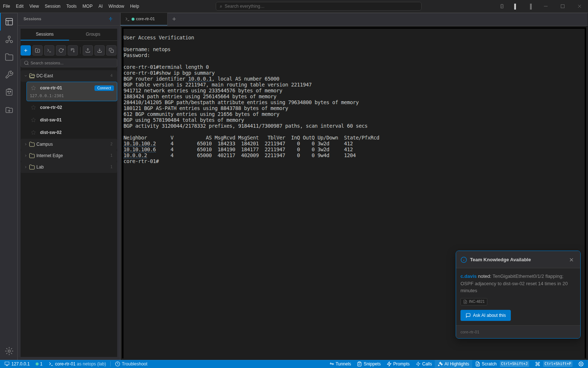Click the Search everything box
Image resolution: width=588 pixels, height=368 pixels.
[x=318, y=6]
